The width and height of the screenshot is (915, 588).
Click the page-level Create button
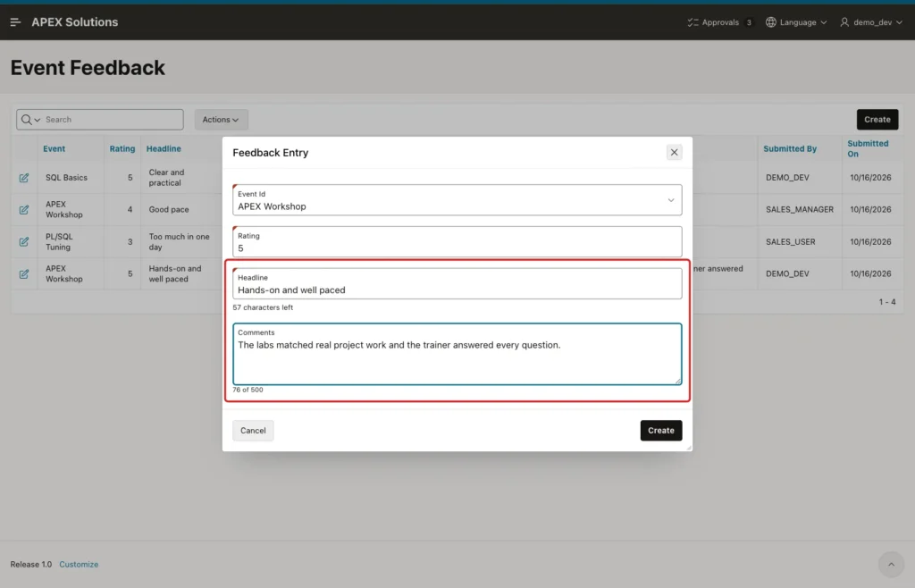click(877, 120)
